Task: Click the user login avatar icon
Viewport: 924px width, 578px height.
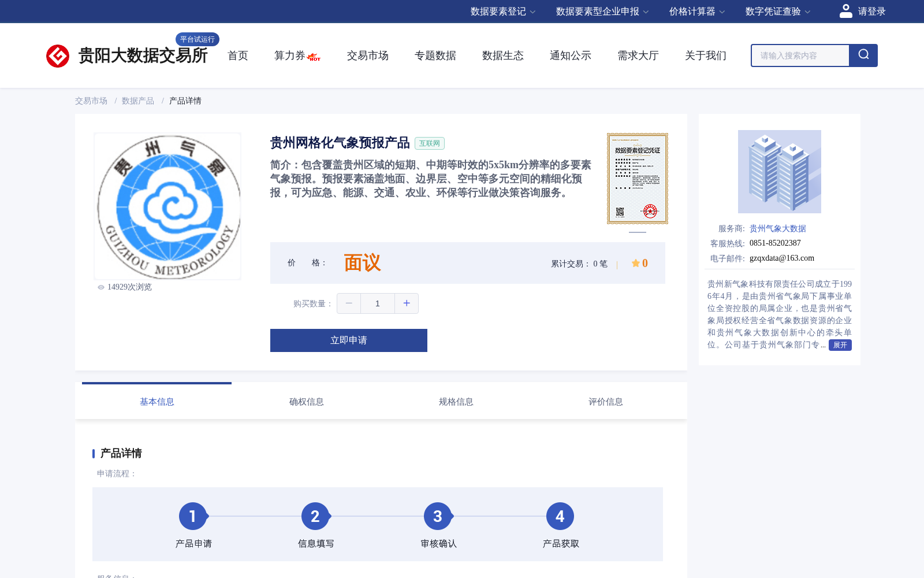Action: coord(845,11)
